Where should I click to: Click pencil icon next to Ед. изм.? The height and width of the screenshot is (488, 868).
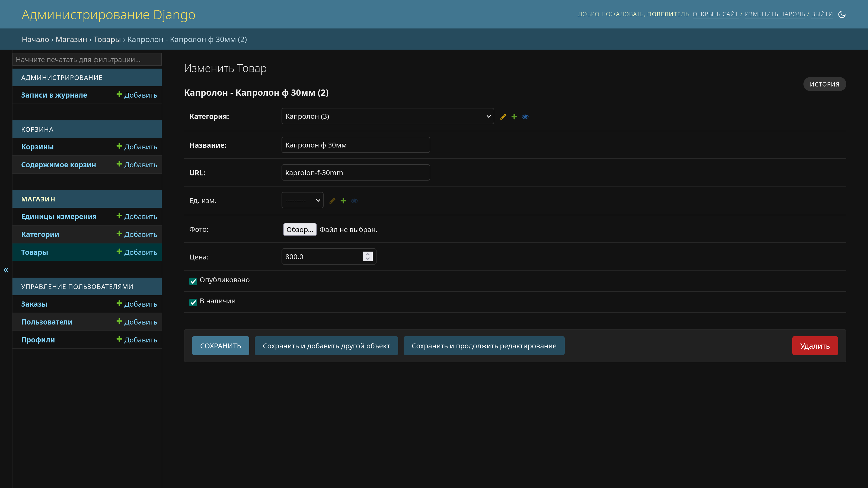(x=332, y=201)
